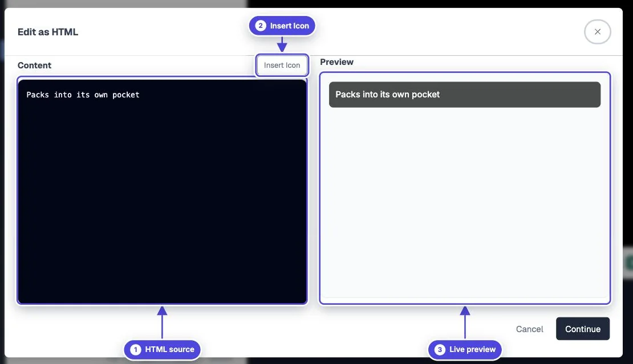Click the Insert Icon button
The image size is (633, 364).
pyautogui.click(x=282, y=66)
